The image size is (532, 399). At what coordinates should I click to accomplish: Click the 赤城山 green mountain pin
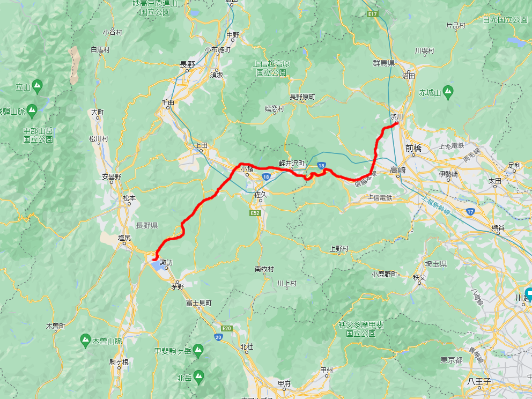(448, 92)
